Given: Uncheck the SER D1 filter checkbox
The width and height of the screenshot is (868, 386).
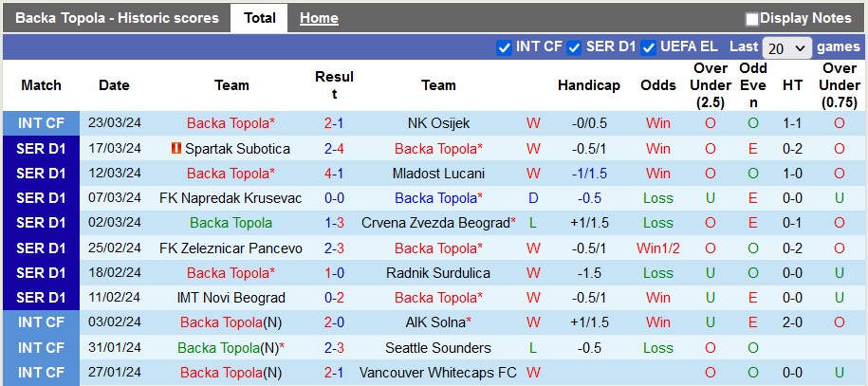Looking at the screenshot, I should (x=574, y=47).
